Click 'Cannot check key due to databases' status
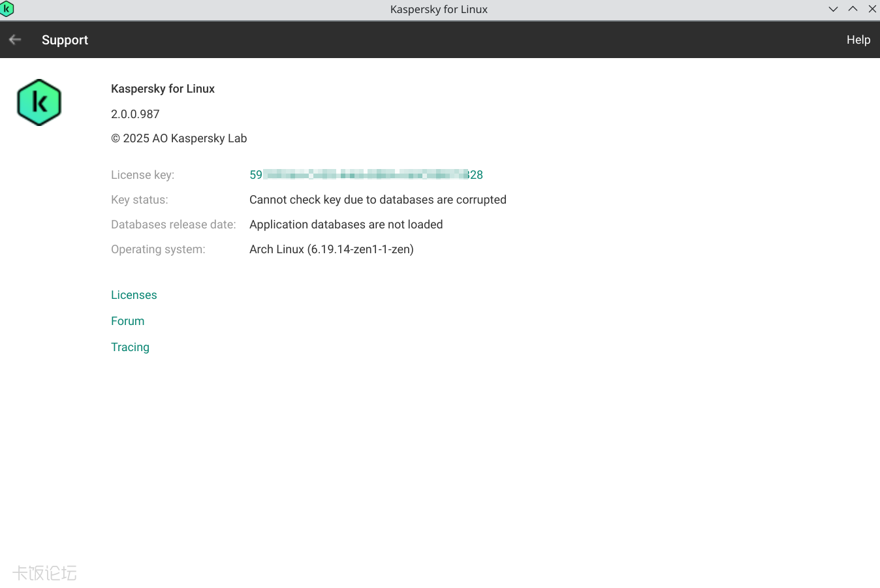 click(378, 200)
